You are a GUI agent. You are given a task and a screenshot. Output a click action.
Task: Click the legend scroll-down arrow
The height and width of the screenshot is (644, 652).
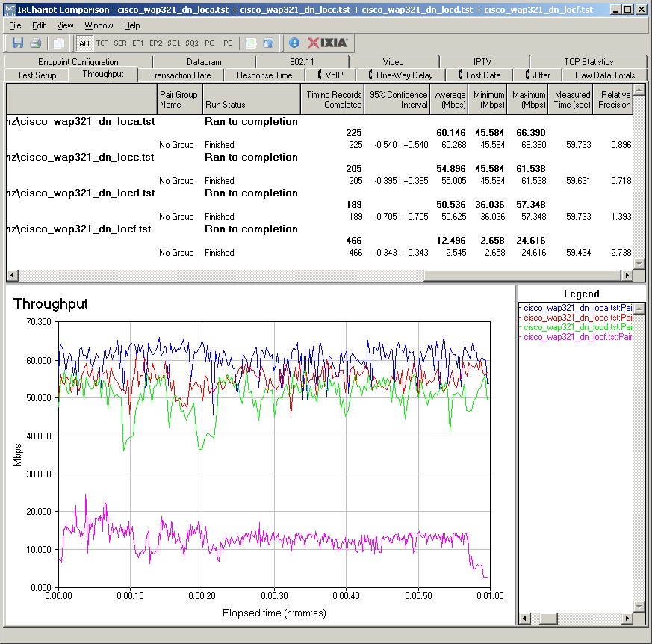click(x=639, y=607)
